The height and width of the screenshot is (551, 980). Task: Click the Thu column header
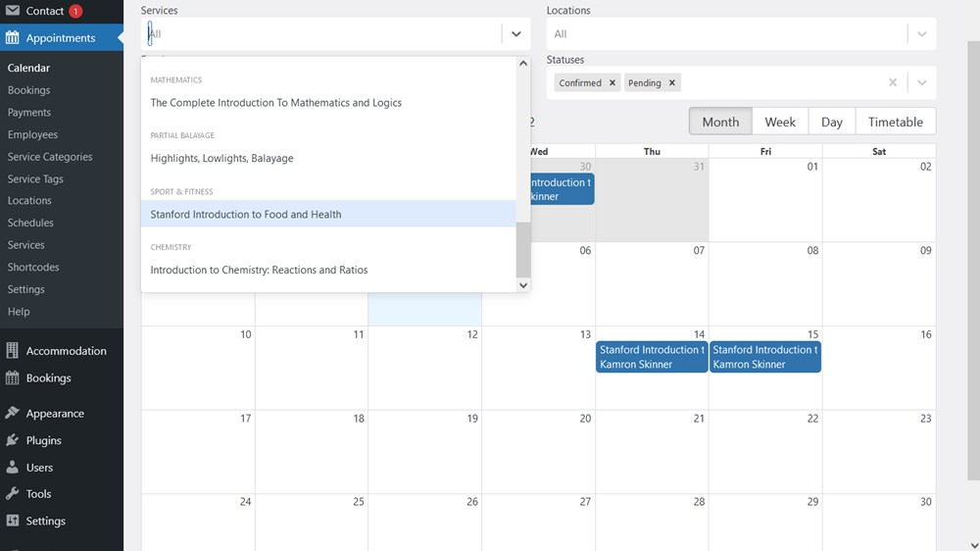pyautogui.click(x=652, y=151)
